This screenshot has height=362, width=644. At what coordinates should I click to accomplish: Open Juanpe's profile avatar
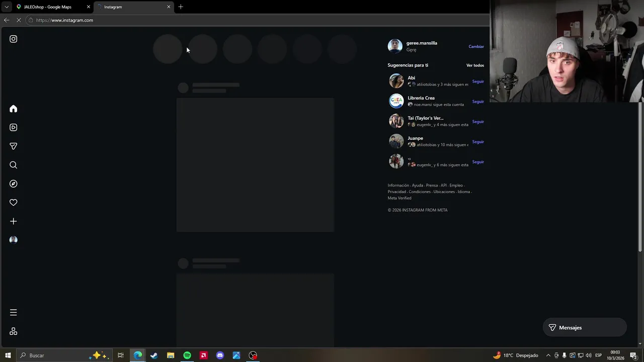click(x=396, y=141)
